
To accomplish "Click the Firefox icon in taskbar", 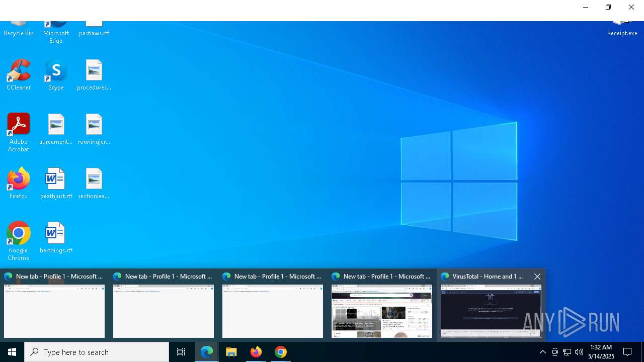I will pos(256,352).
